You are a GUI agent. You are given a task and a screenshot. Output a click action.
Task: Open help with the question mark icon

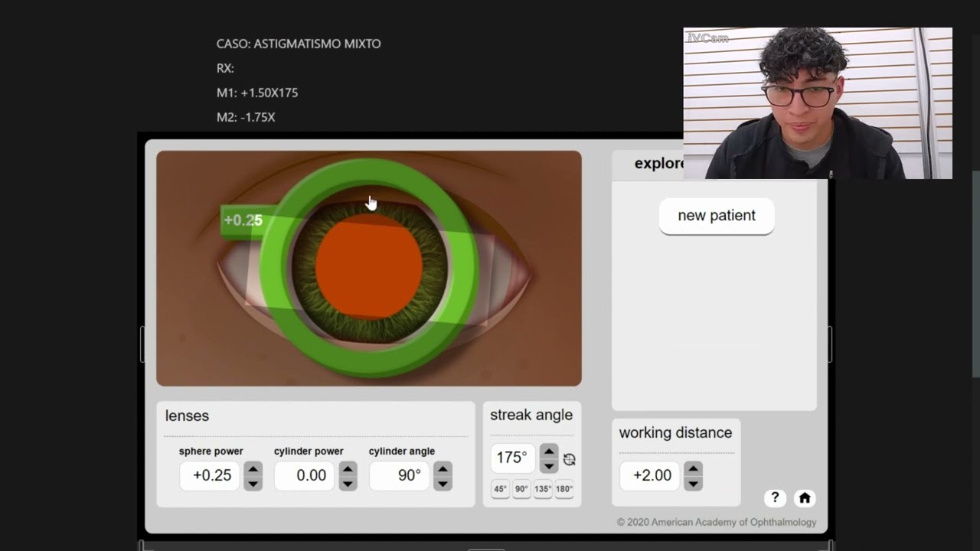775,498
